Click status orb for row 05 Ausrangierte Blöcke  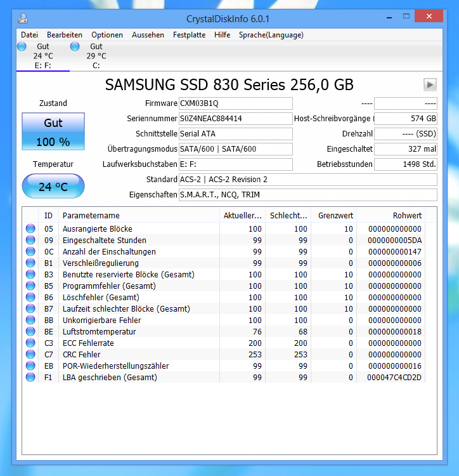[30, 228]
